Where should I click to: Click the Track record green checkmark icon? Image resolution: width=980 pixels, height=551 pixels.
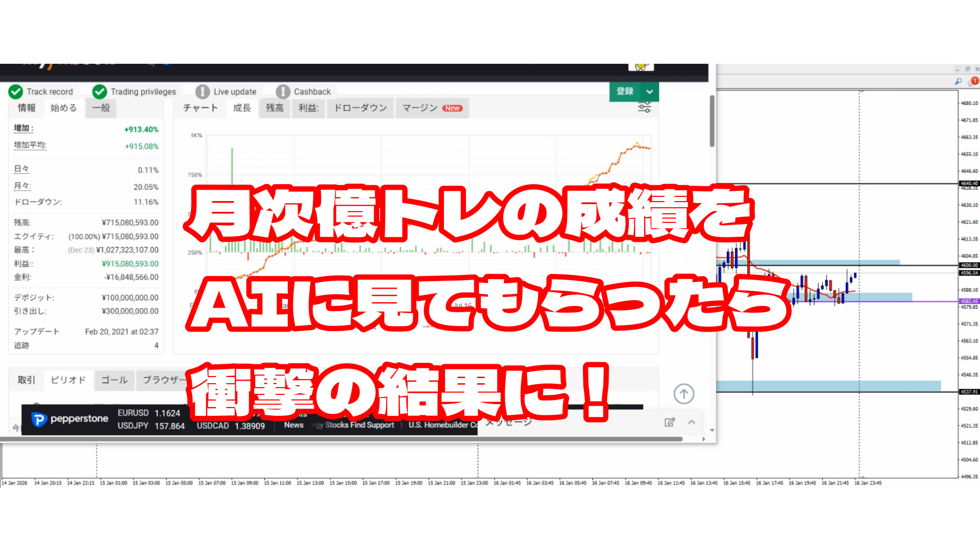point(16,92)
